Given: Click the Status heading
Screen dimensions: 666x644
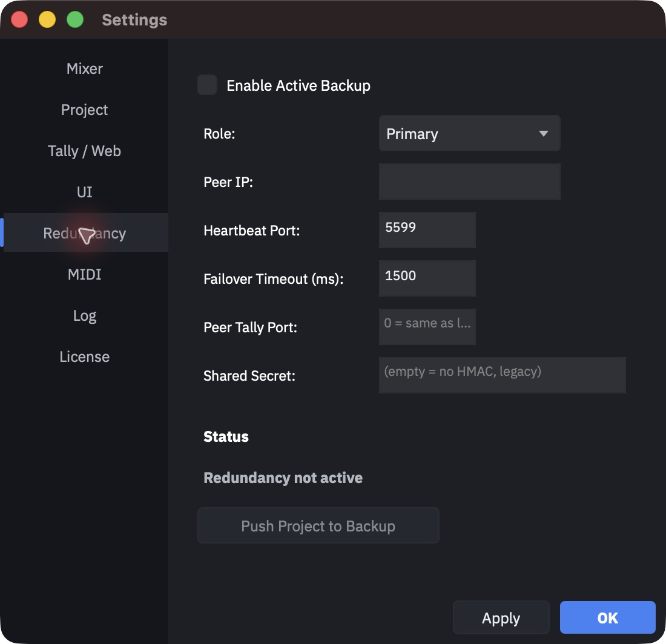Looking at the screenshot, I should [226, 437].
